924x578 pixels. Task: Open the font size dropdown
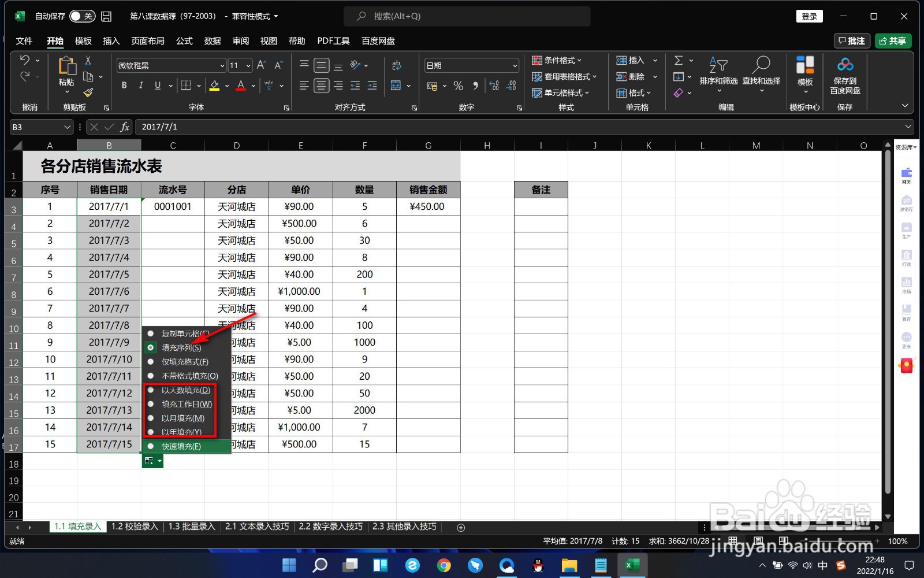pyautogui.click(x=248, y=66)
